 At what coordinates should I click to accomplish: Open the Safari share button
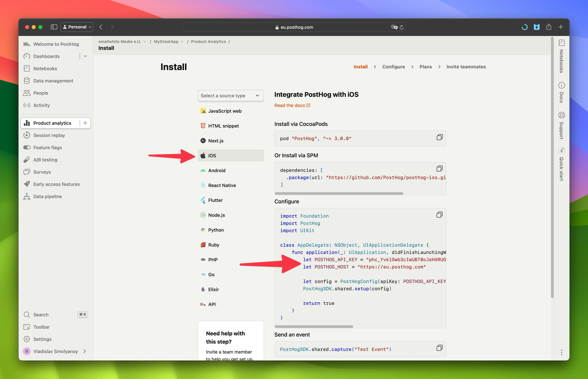pos(548,27)
